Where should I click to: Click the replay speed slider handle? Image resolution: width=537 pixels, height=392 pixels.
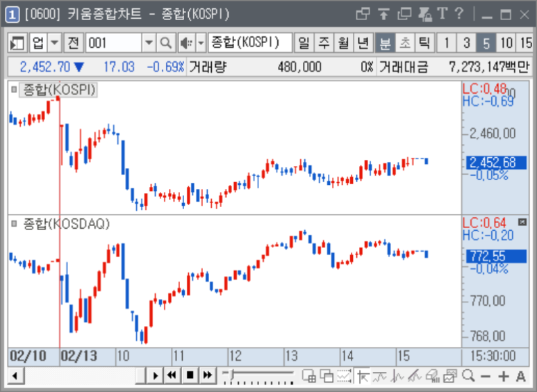click(232, 374)
